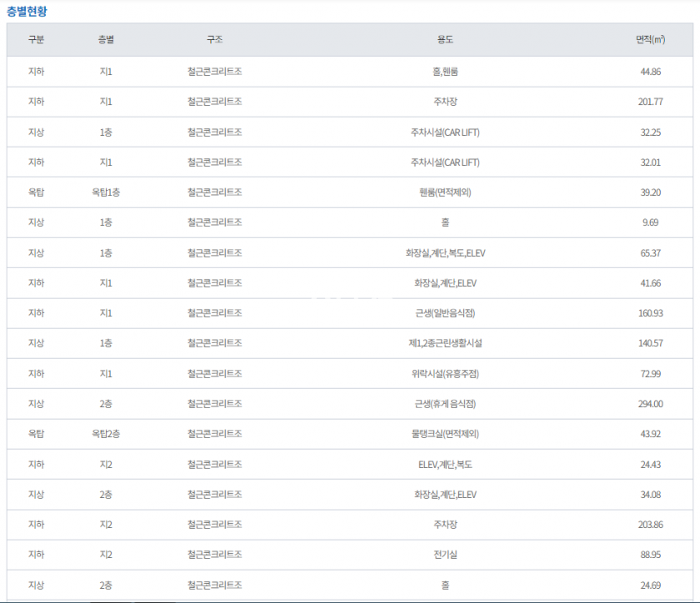Click the area value 294.00
Viewport: 700px width, 603px height.
pos(650,404)
